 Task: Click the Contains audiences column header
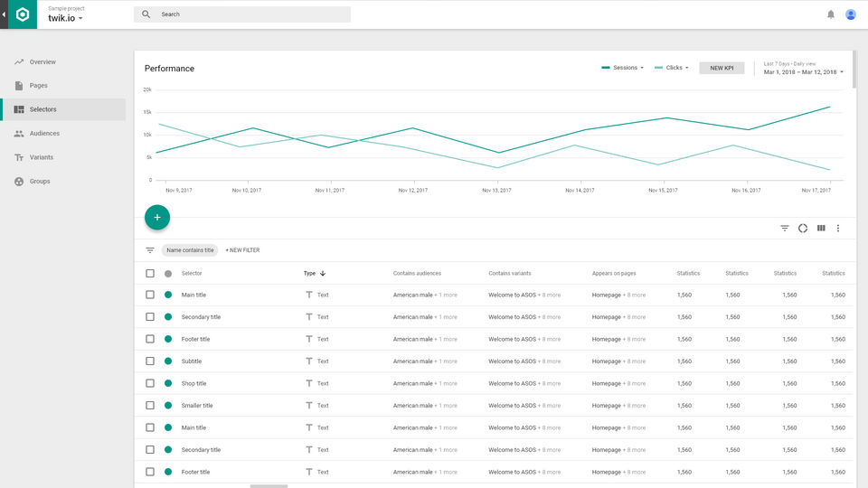pos(417,273)
